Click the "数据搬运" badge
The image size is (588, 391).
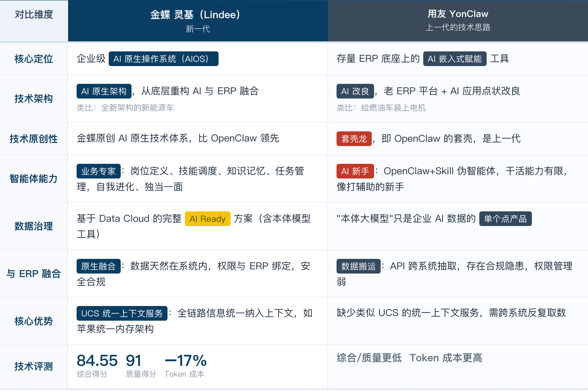coord(359,266)
